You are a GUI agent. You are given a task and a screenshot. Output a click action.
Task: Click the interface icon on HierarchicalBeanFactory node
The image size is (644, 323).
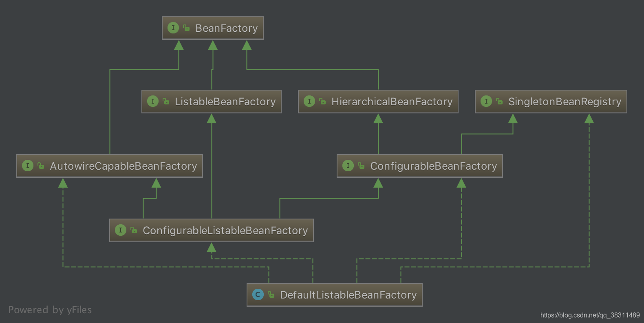coord(309,101)
